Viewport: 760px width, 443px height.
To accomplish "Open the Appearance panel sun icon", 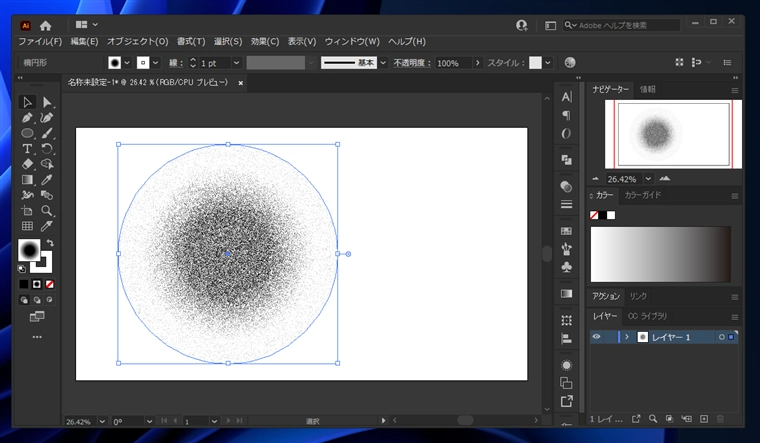I will (x=566, y=365).
